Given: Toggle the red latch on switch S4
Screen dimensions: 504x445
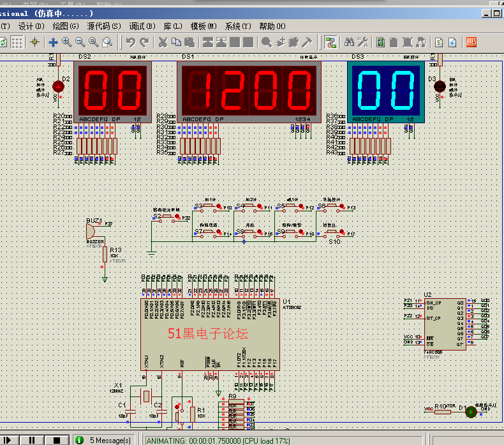Looking at the screenshot, I should point(260,206).
